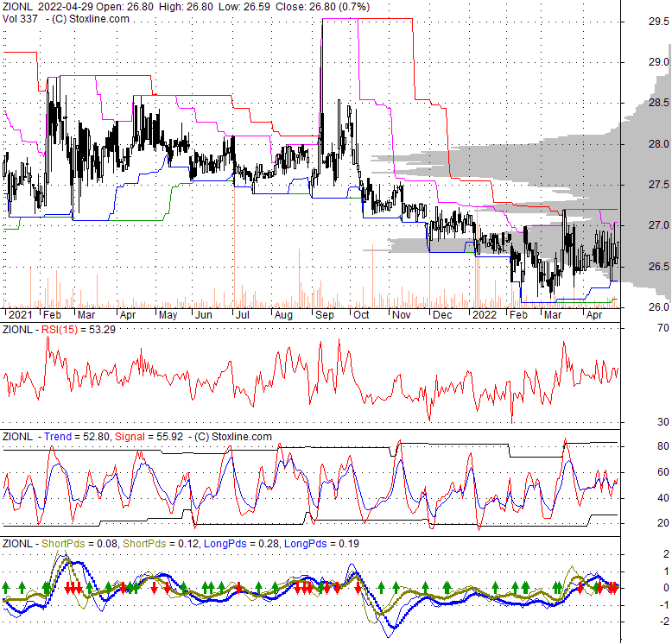This screenshot has width=672, height=644.
Task: Click the ZIONL 2022-04-29 price header text
Action: pos(186,7)
